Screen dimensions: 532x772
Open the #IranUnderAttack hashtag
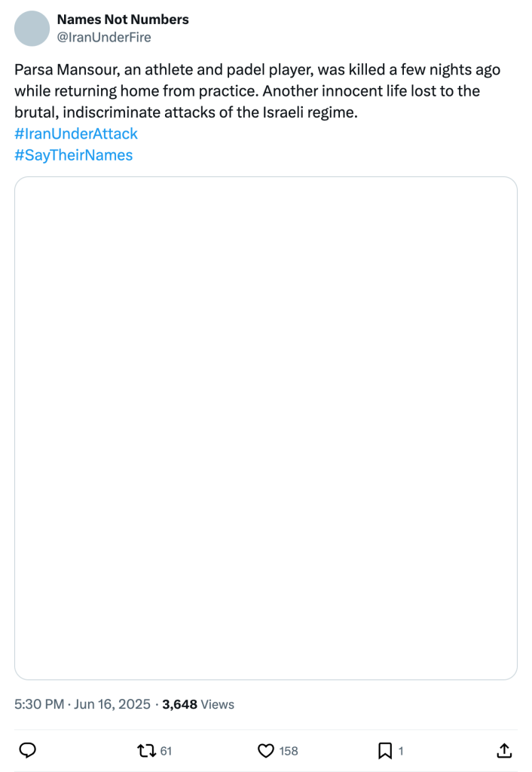[x=76, y=134]
